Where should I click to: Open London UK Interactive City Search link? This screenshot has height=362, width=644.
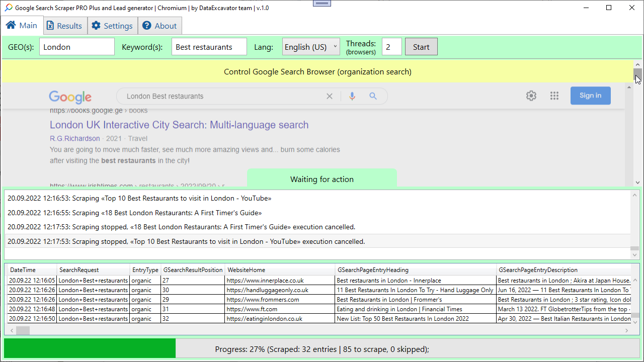(x=179, y=125)
